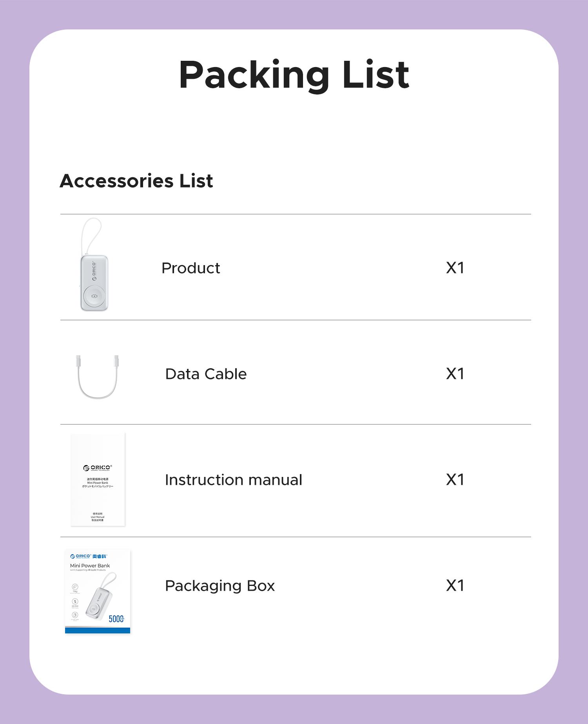Image resolution: width=588 pixels, height=724 pixels.
Task: Click the 22.5W icon on the packaging box
Action: pyautogui.click(x=75, y=602)
